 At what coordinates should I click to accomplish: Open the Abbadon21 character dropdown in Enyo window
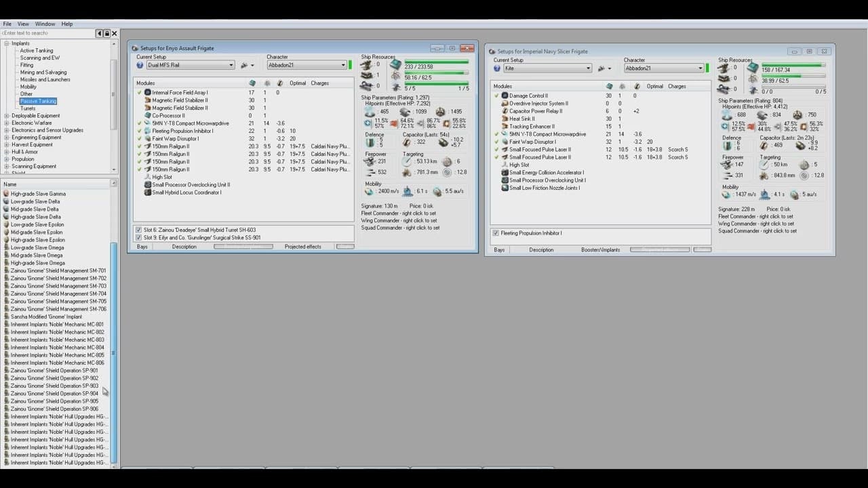[343, 65]
